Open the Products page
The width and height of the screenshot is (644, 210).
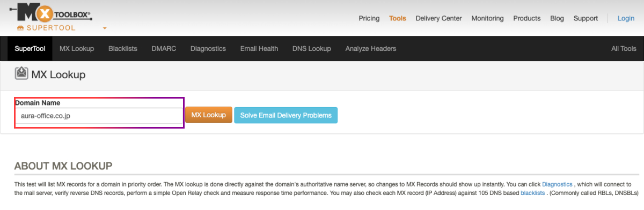coord(527,18)
